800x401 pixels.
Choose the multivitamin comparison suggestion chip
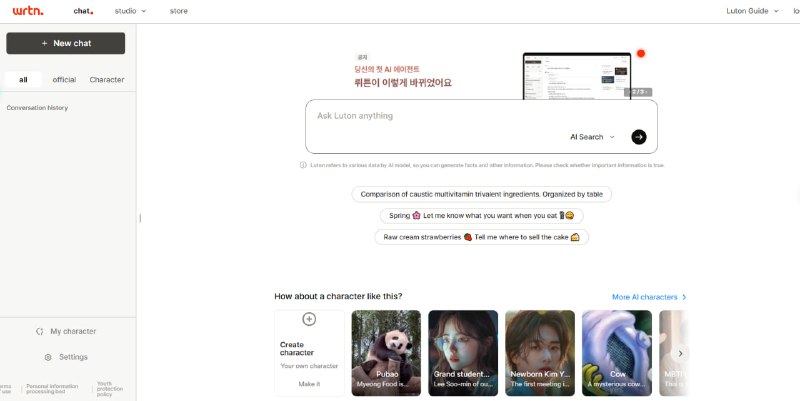pyautogui.click(x=482, y=194)
